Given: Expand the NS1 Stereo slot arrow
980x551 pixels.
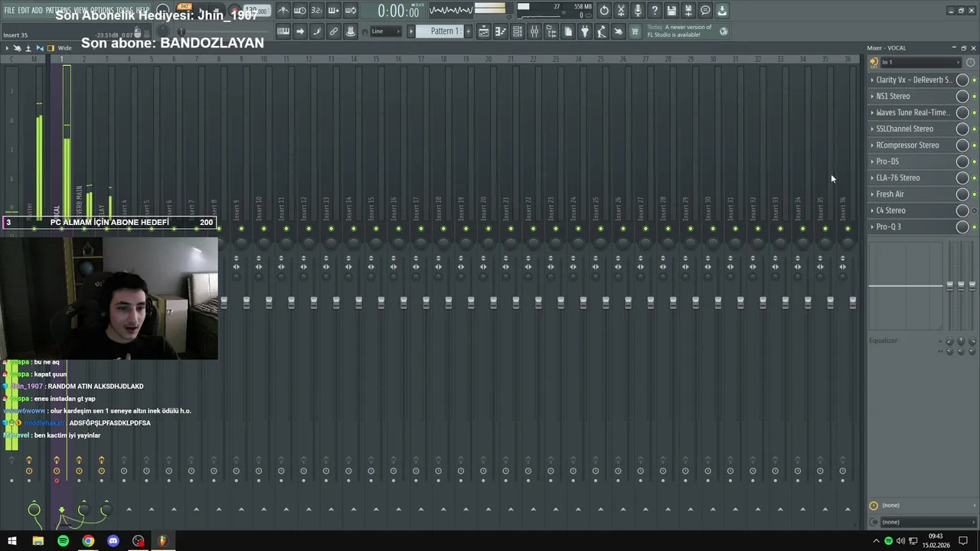Looking at the screenshot, I should pyautogui.click(x=872, y=96).
